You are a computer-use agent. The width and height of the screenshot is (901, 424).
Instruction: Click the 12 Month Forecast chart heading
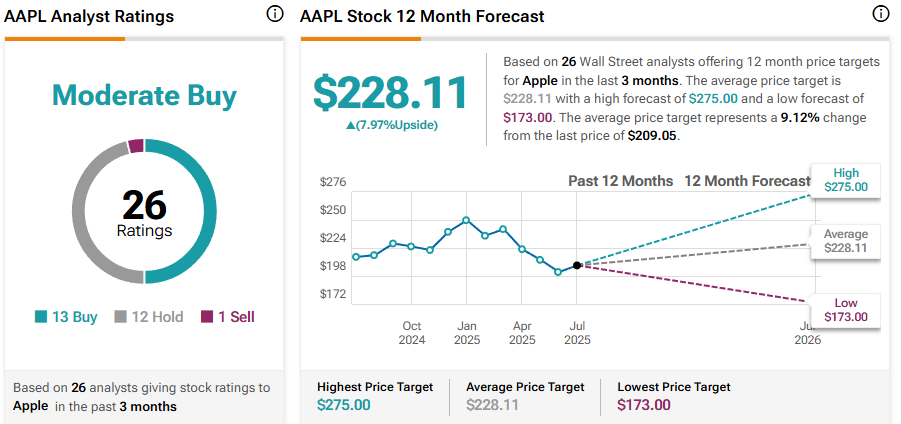pyautogui.click(x=746, y=181)
